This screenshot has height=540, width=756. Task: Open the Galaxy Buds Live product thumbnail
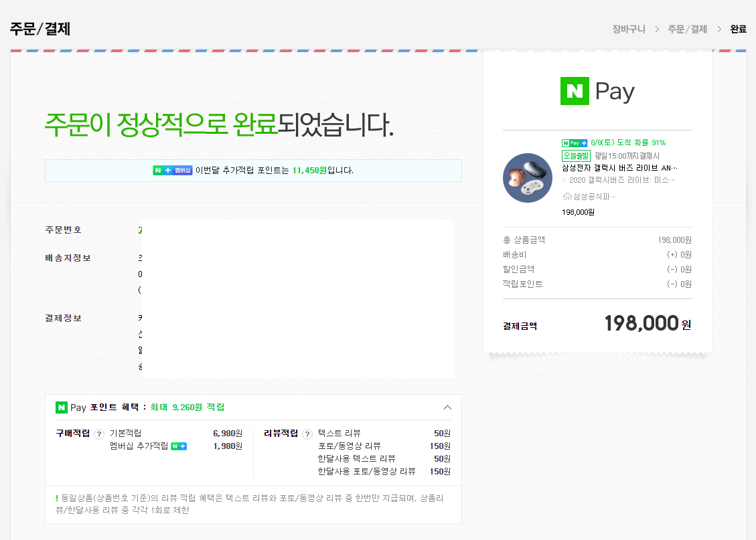[528, 178]
